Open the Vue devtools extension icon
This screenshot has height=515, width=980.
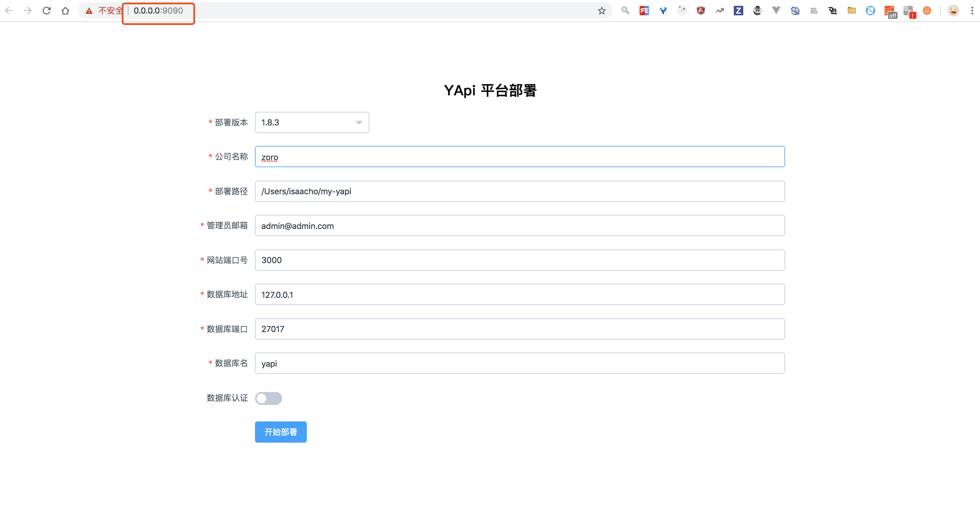click(x=776, y=11)
